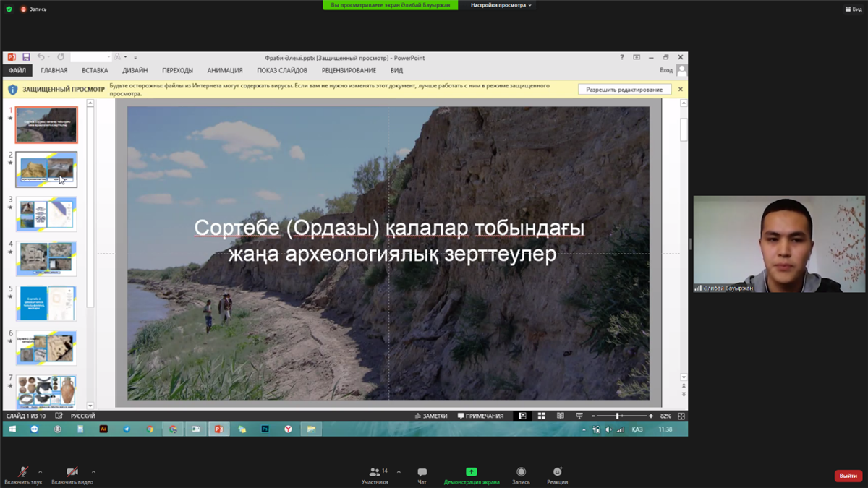Open the ДИЗАЙН ribbon tab
Screen dimensions: 868x488
click(x=135, y=71)
